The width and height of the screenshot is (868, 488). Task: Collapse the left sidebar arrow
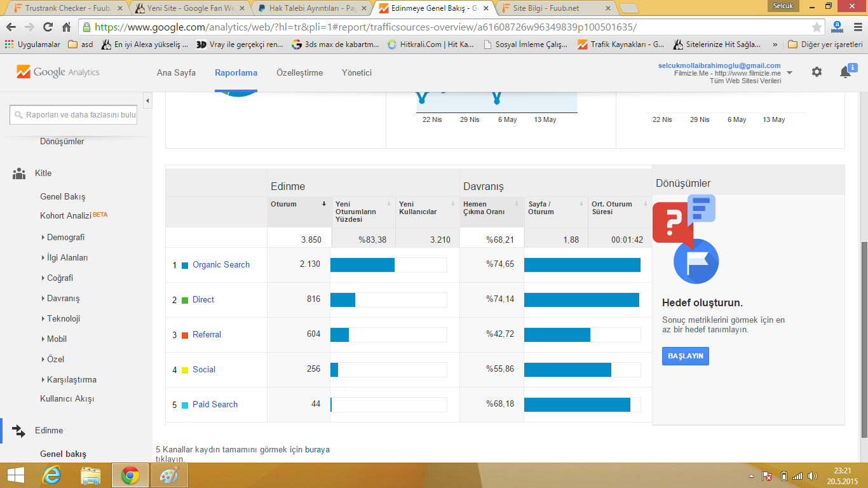[x=148, y=101]
